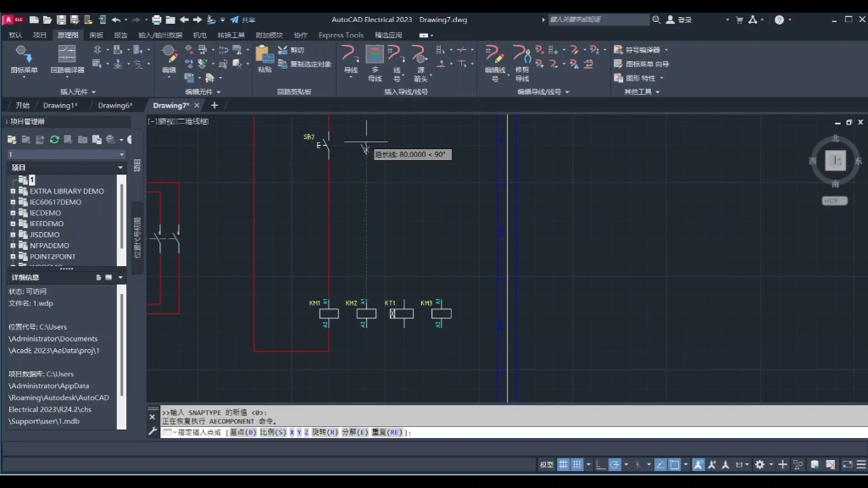Click the Plot/Print icon in quick access toolbar
This screenshot has height=488, width=868.
157,20
